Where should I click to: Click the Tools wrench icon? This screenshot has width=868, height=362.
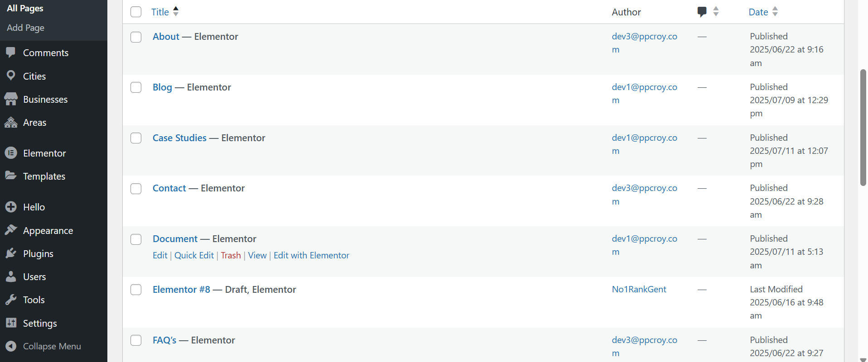pyautogui.click(x=11, y=300)
